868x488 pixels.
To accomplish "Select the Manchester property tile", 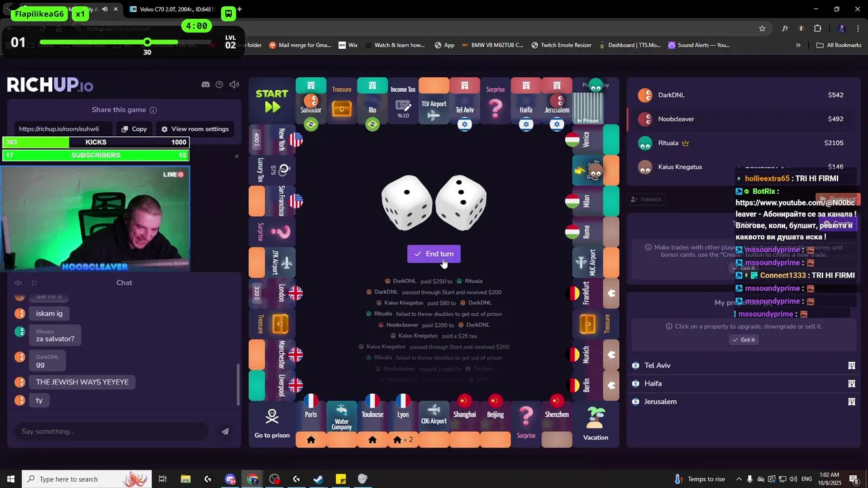I will pos(272,354).
